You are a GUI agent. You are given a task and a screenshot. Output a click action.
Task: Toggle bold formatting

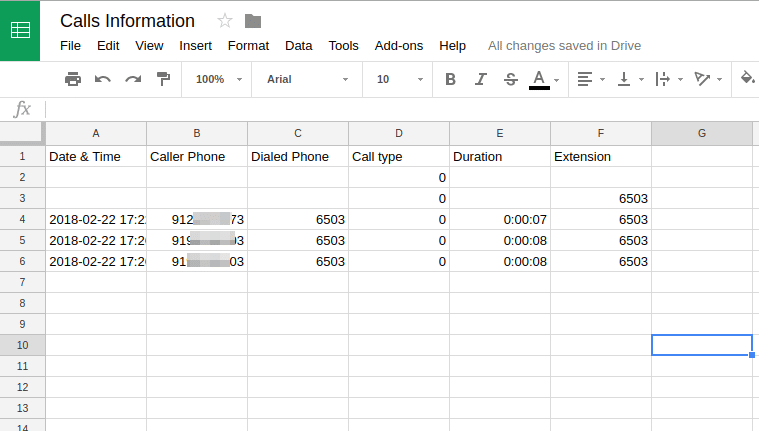(x=450, y=79)
